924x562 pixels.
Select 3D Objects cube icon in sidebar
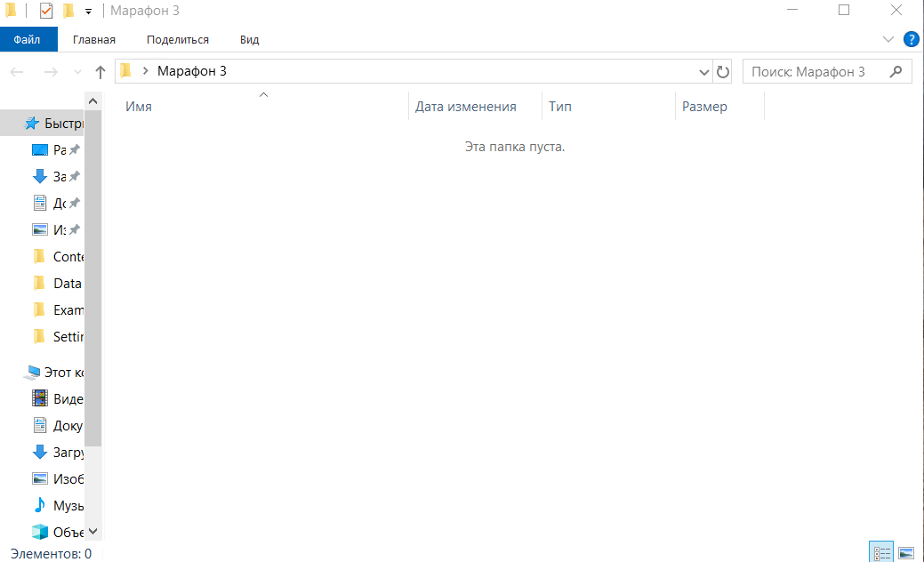coord(39,532)
